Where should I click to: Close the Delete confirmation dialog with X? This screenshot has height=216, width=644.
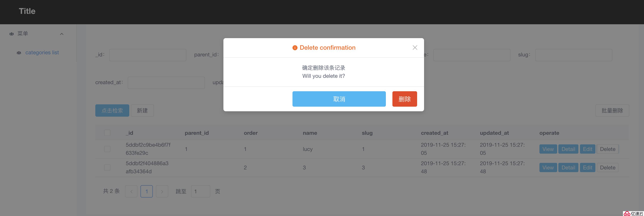point(415,47)
